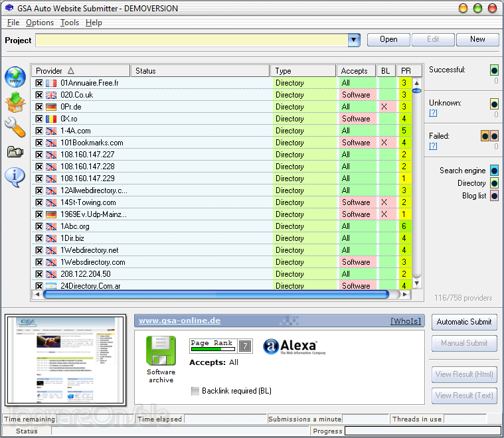The image size is (504, 438).
Task: Click the New project button
Action: pos(477,40)
